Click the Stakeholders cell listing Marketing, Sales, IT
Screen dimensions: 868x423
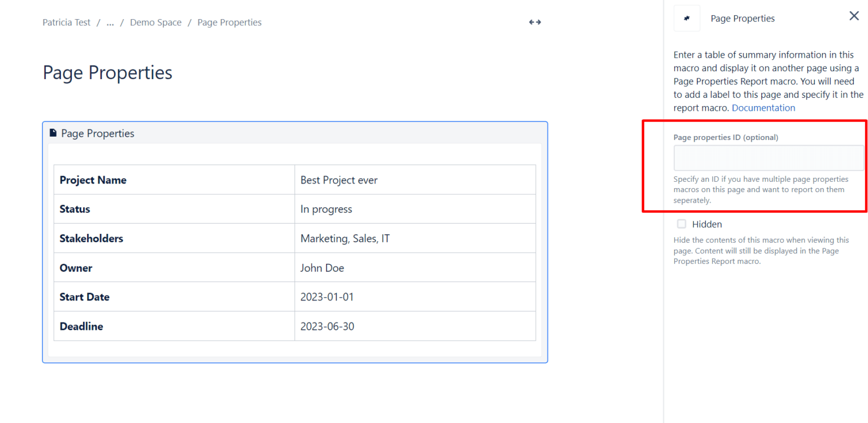(345, 238)
